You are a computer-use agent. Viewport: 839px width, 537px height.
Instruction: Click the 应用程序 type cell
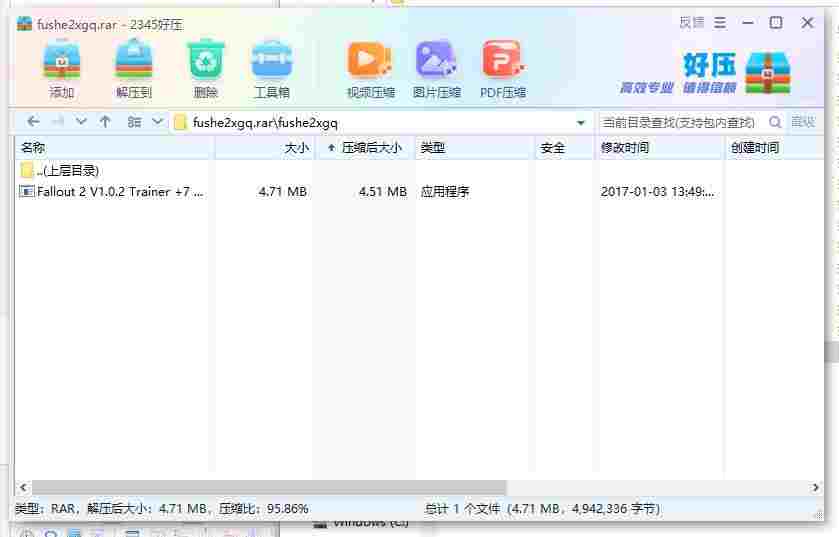pyautogui.click(x=445, y=191)
